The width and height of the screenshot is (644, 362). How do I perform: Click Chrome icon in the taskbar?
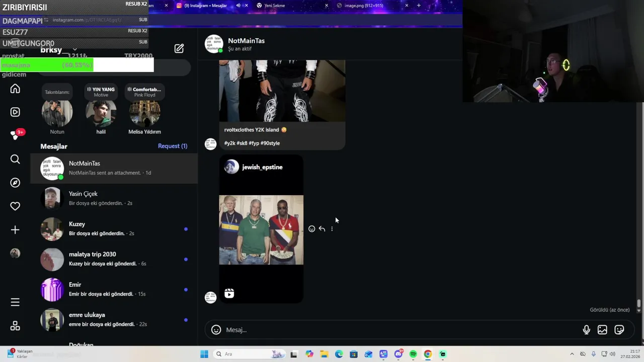click(x=428, y=354)
